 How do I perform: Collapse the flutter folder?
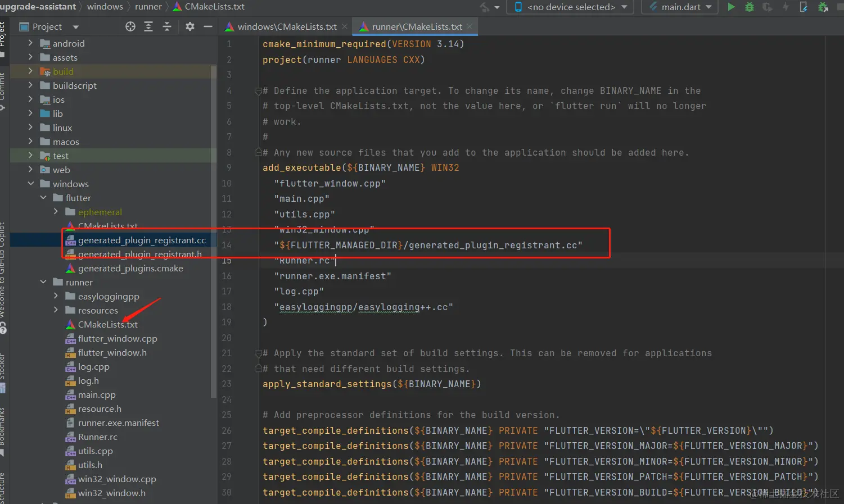(43, 198)
